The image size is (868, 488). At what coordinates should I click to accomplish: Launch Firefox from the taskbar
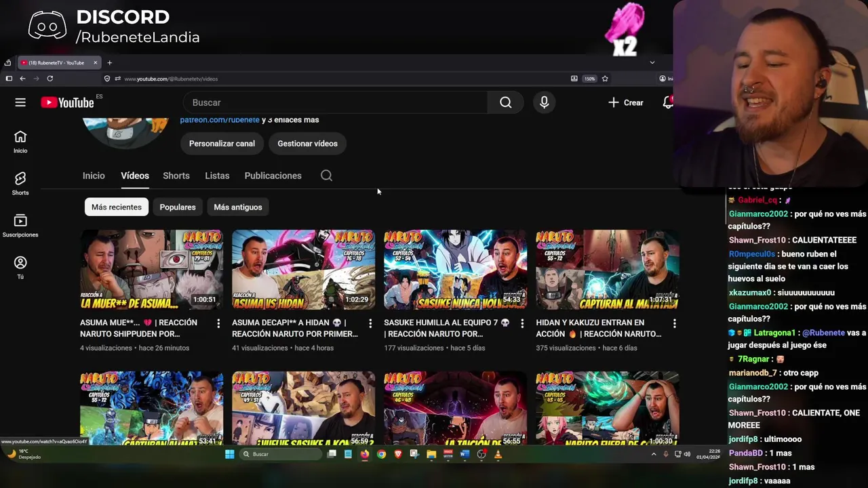point(364,454)
